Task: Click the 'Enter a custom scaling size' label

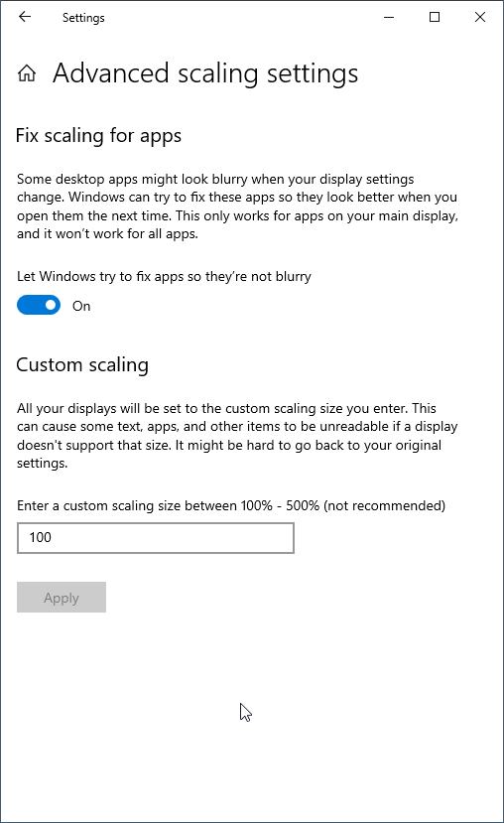Action: [x=231, y=506]
